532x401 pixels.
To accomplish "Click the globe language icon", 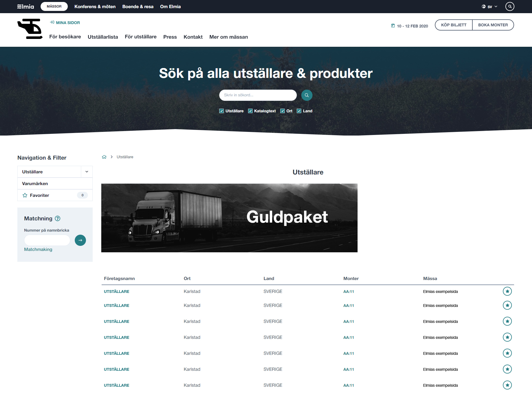I will (484, 6).
